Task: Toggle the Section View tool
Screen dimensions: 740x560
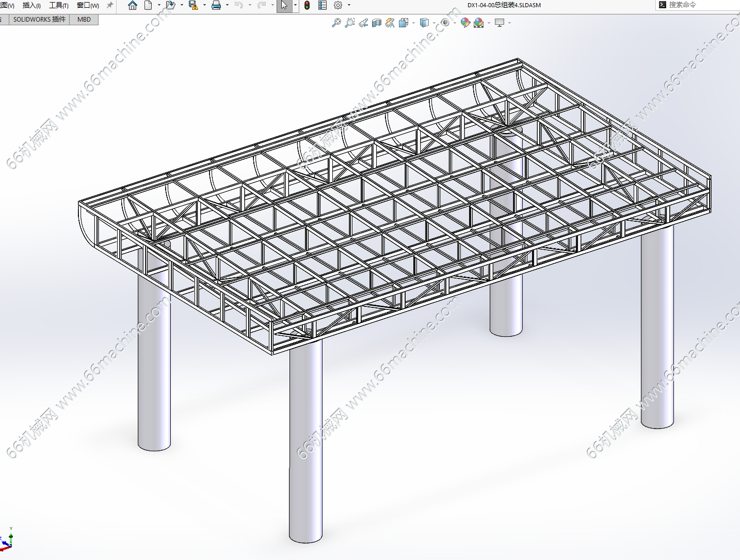Action: [377, 23]
